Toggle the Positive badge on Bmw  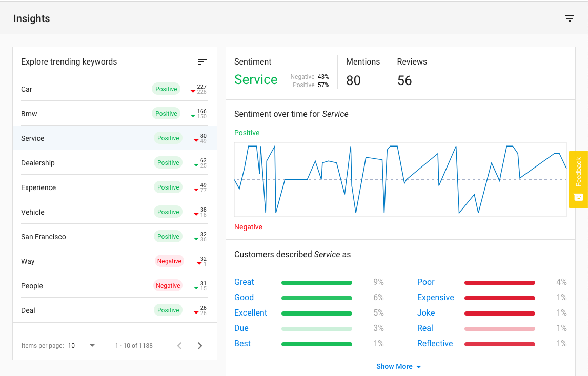(x=166, y=113)
